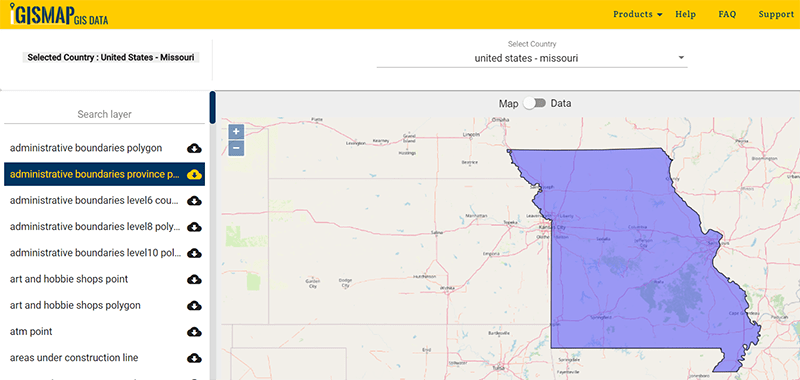The height and width of the screenshot is (380, 800).
Task: Download administrative boundaries level6 layer
Action: [194, 201]
